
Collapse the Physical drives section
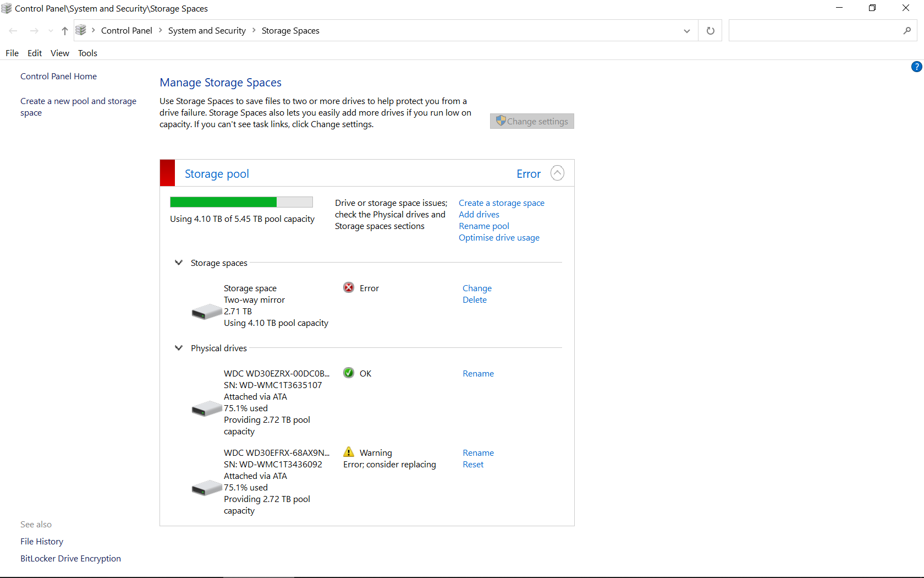(178, 348)
